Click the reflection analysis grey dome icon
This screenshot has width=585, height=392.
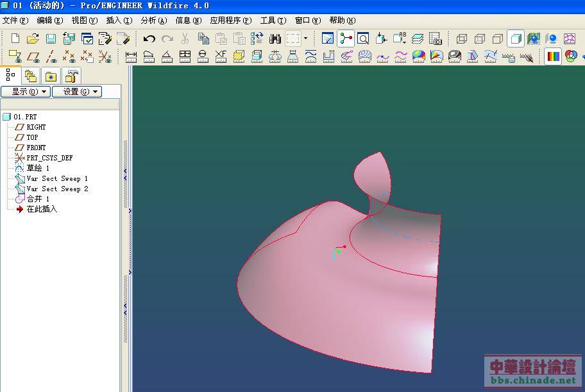point(454,56)
